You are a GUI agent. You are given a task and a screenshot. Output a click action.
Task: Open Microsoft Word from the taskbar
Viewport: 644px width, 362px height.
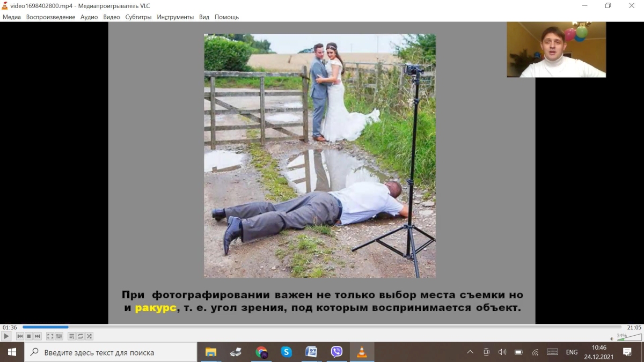[x=311, y=352]
